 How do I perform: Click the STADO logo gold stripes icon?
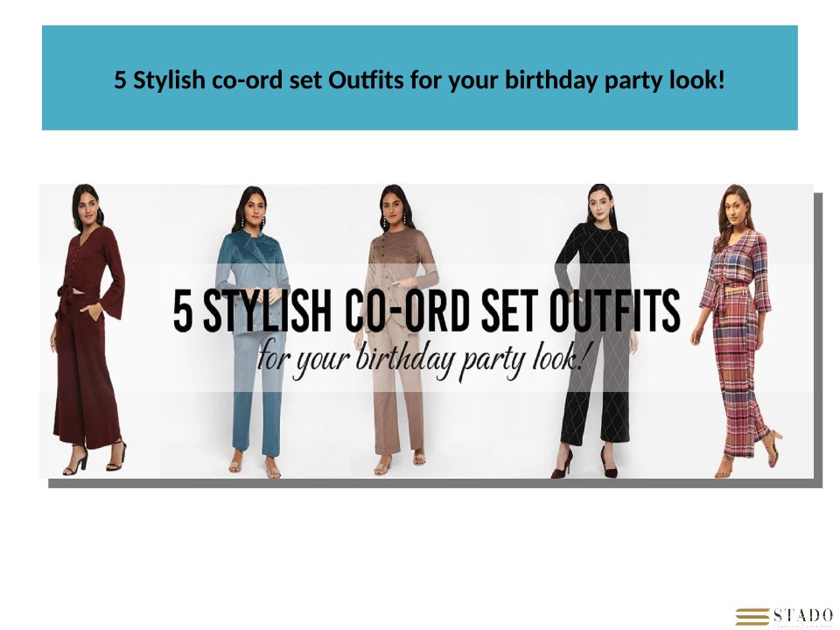(x=752, y=617)
